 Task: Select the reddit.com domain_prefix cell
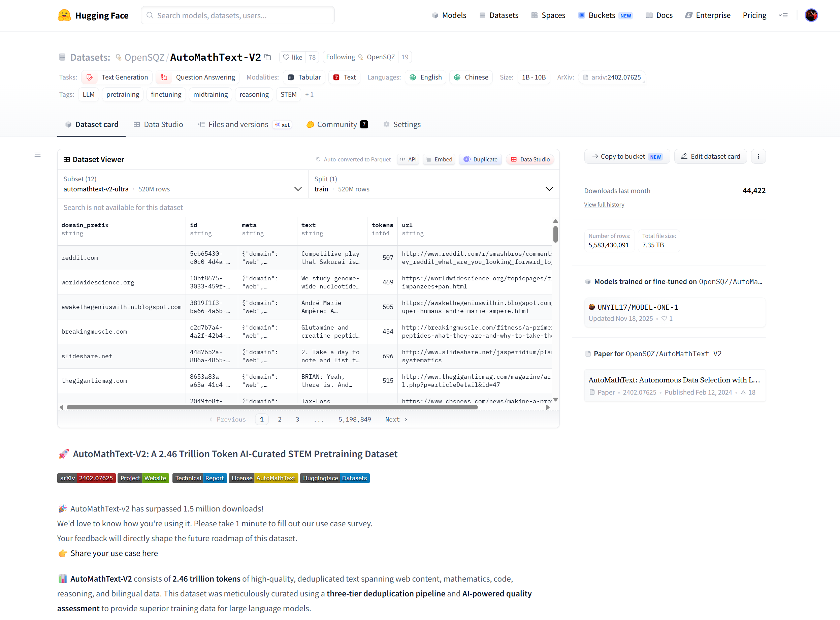point(122,258)
